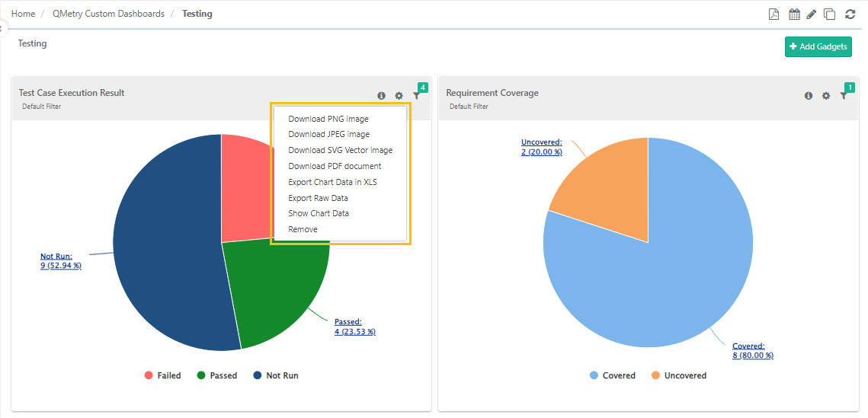Open QMetry Custom Dashboards breadcrumb

point(108,14)
